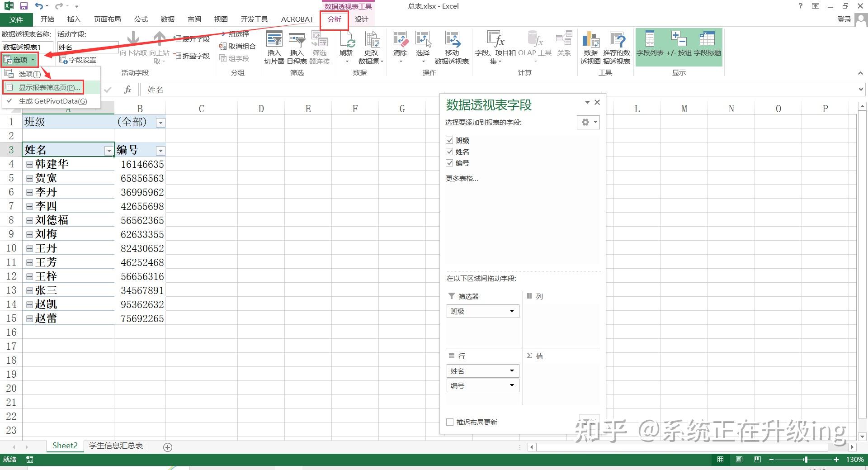Open the 班级 dropdown in the filter area
868x470 pixels.
coord(512,311)
